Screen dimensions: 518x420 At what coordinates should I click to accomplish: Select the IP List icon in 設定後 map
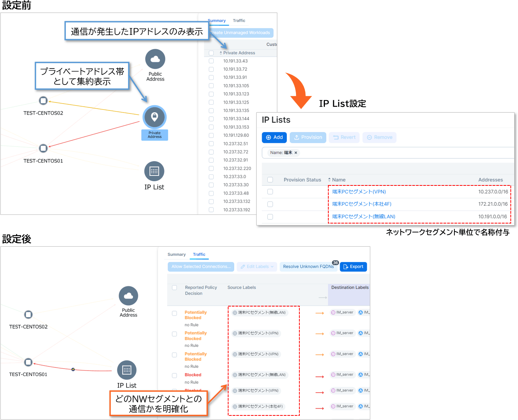pyautogui.click(x=127, y=370)
